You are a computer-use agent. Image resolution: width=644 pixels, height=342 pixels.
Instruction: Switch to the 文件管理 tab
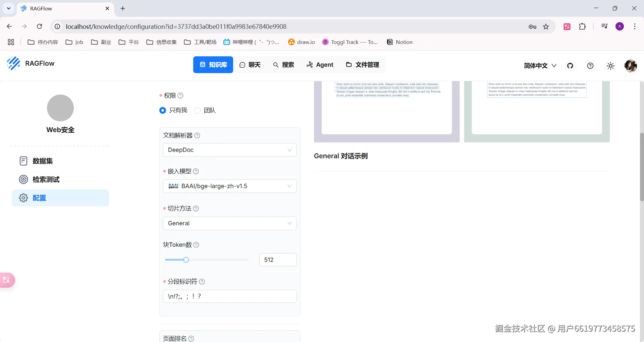pos(363,65)
